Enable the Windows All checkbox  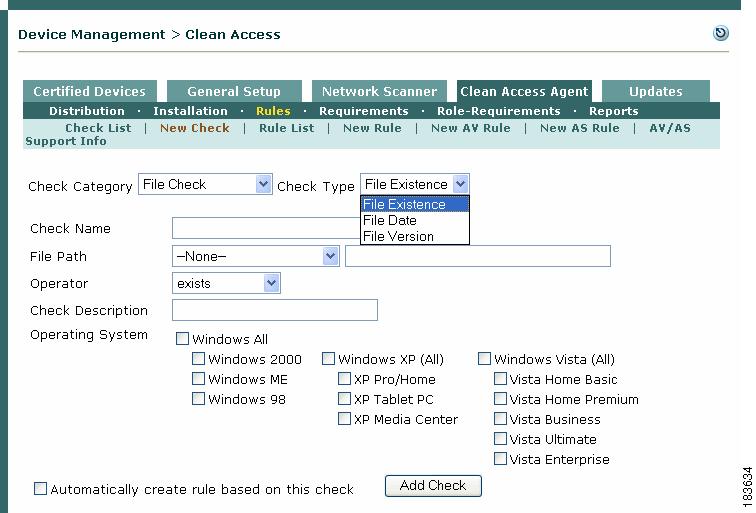click(182, 338)
